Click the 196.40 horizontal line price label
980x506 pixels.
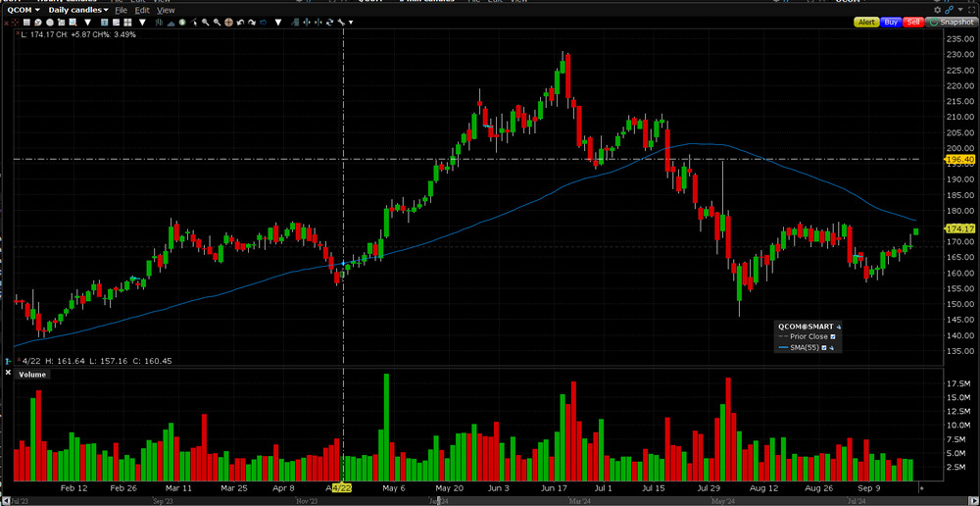(960, 159)
